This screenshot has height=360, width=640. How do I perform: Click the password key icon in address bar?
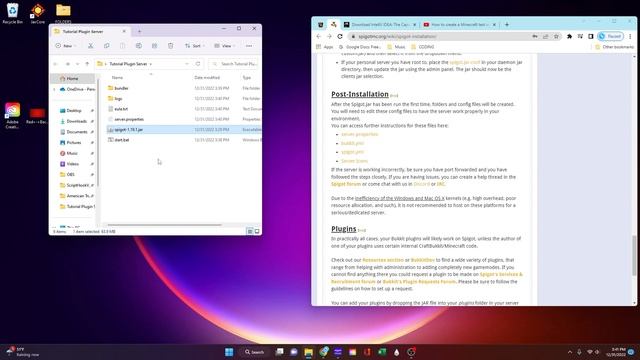535,36
